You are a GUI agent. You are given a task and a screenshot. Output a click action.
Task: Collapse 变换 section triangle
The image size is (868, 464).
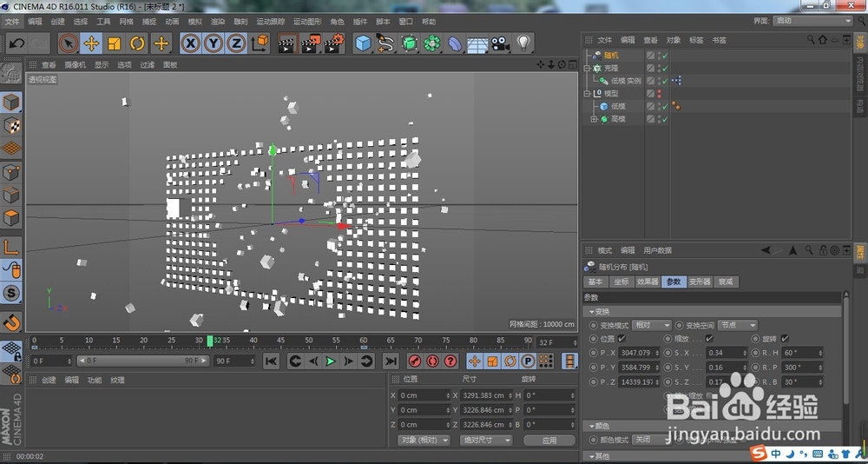(x=591, y=312)
